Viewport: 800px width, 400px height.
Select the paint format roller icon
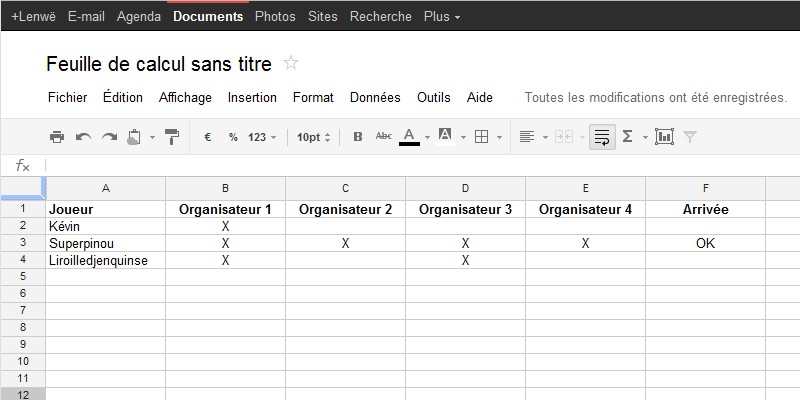(x=172, y=137)
